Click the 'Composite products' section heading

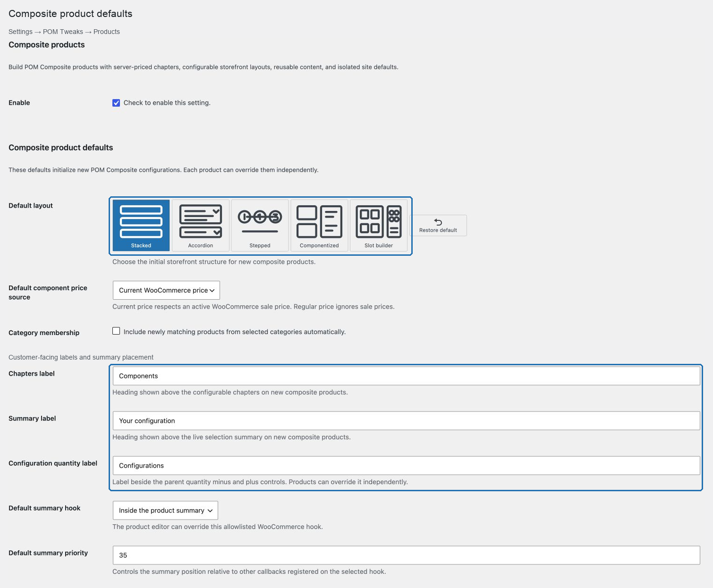[x=47, y=45]
